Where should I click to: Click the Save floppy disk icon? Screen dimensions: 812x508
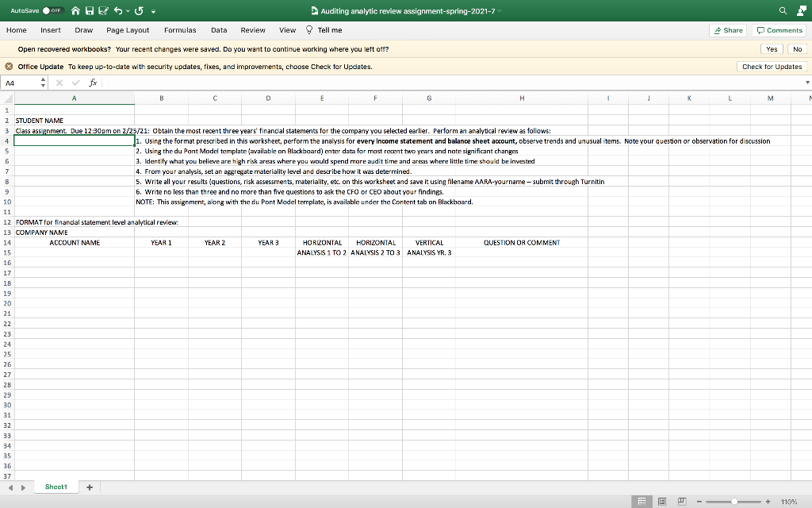pyautogui.click(x=90, y=10)
